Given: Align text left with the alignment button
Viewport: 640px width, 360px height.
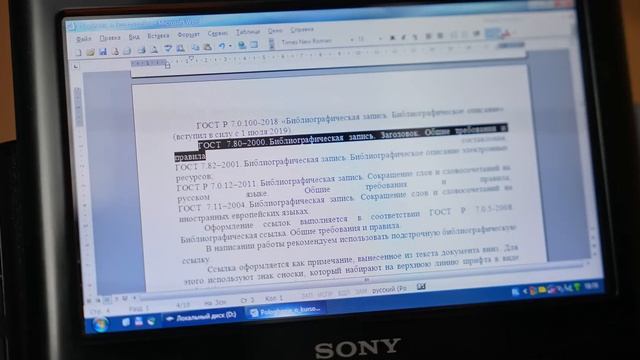Looking at the screenshot, I should pos(428,36).
